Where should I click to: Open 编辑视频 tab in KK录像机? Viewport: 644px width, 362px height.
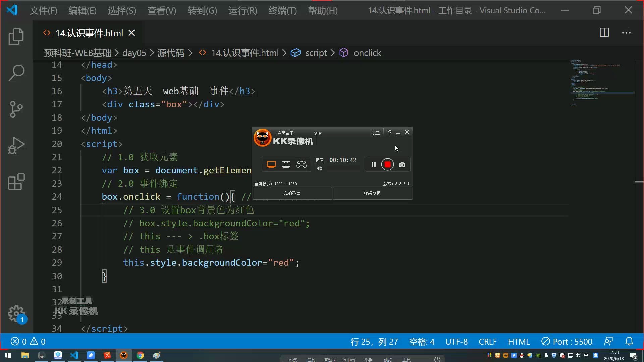click(x=372, y=193)
